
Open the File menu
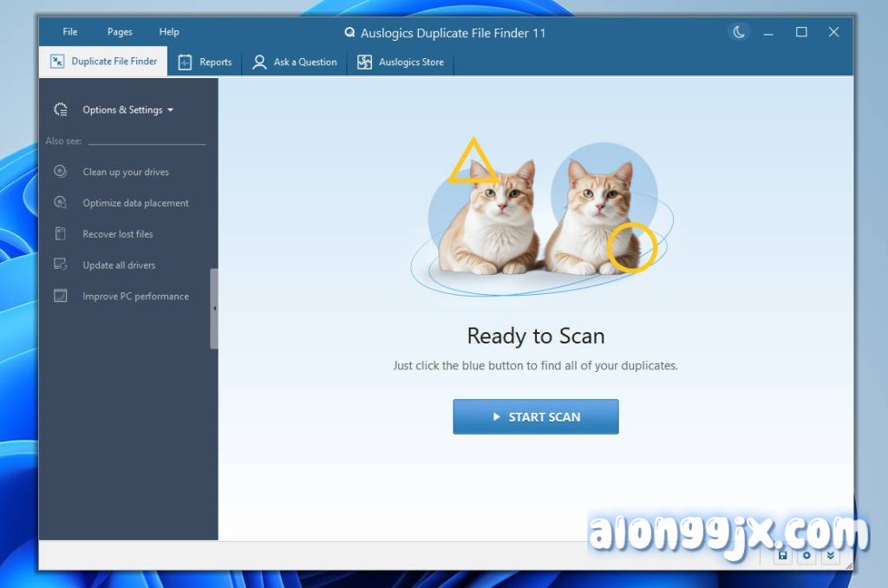pos(70,32)
